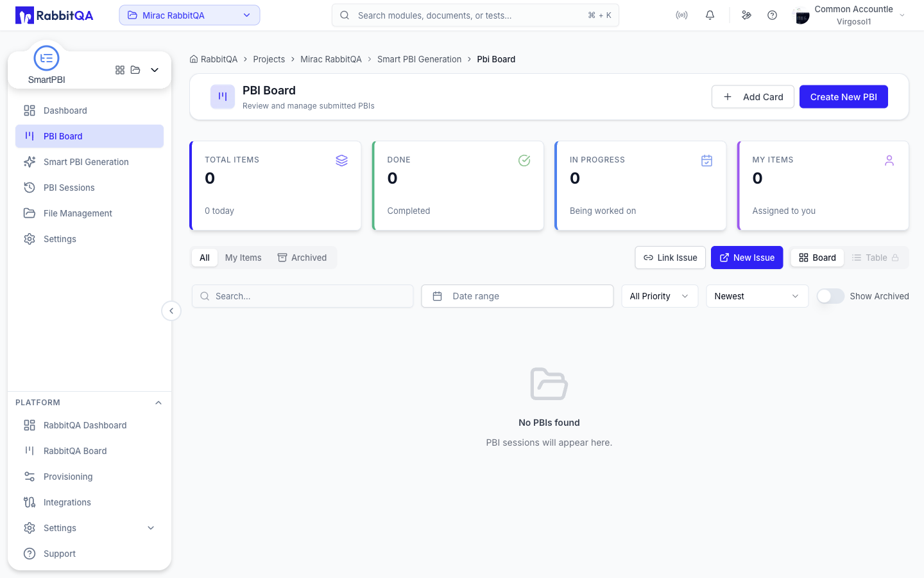Click the home icon in breadcrumb
This screenshot has width=924, height=578.
click(x=194, y=59)
